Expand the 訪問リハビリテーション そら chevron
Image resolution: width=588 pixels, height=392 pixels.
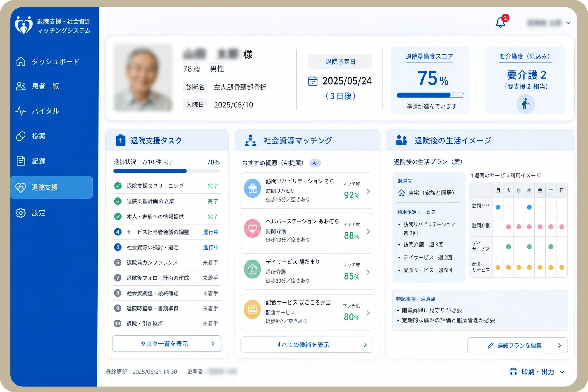pos(368,191)
